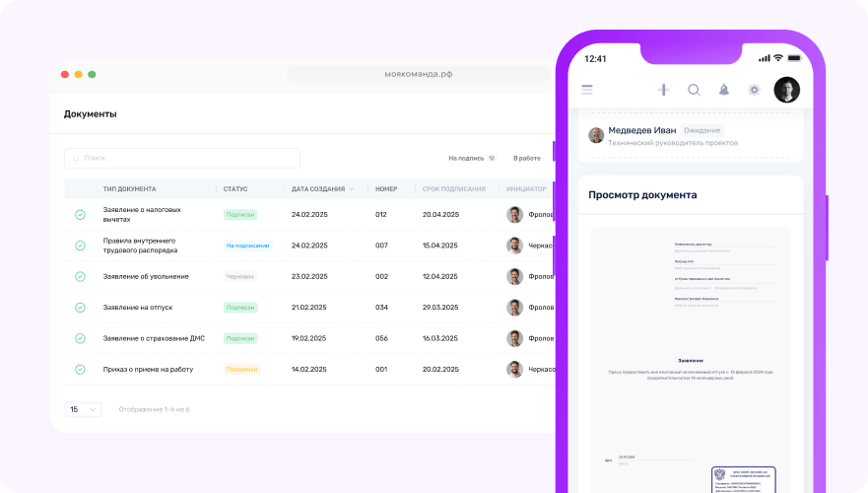Open Заявление об увольнение document
The image size is (868, 493).
point(146,276)
